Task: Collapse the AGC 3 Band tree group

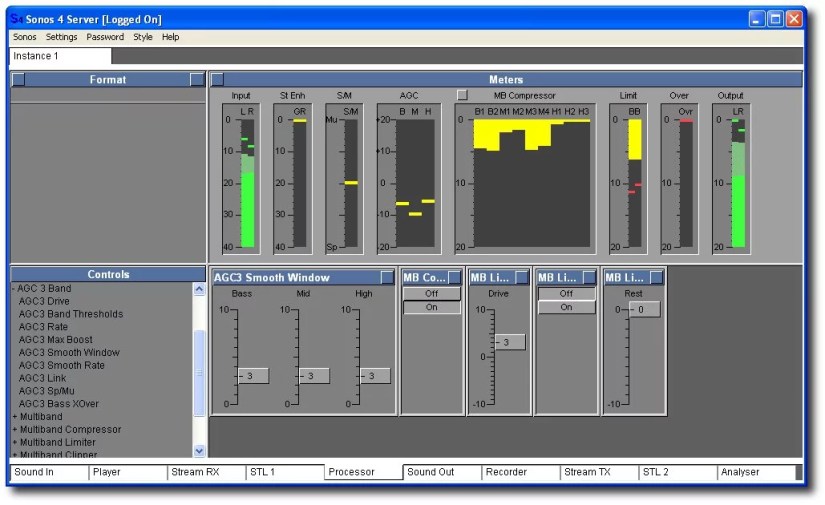Action: point(14,288)
